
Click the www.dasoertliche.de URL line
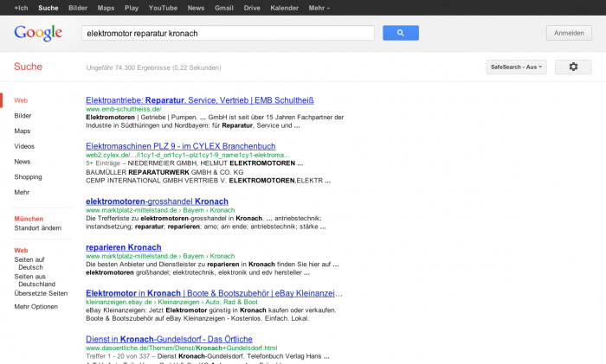pos(181,348)
